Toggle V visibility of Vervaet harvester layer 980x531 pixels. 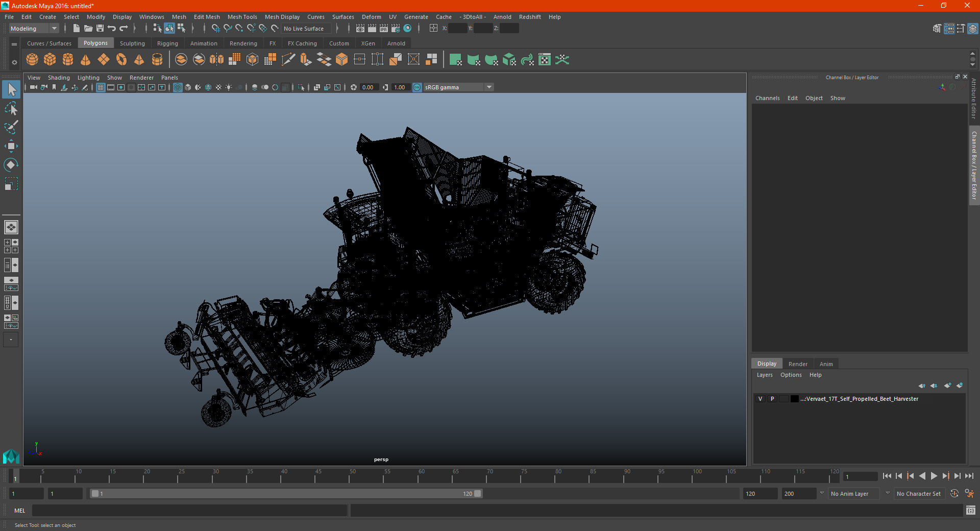(760, 399)
